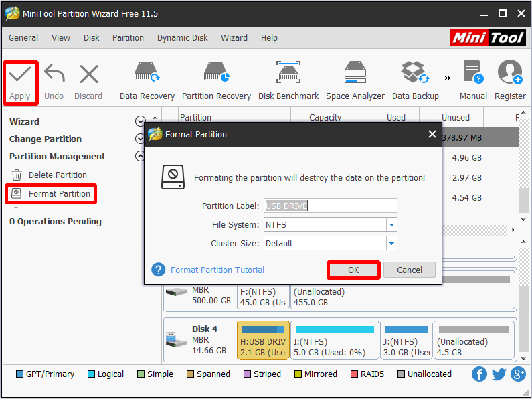This screenshot has width=532, height=399.
Task: Click the Logical legend swatch
Action: pyautogui.click(x=91, y=374)
